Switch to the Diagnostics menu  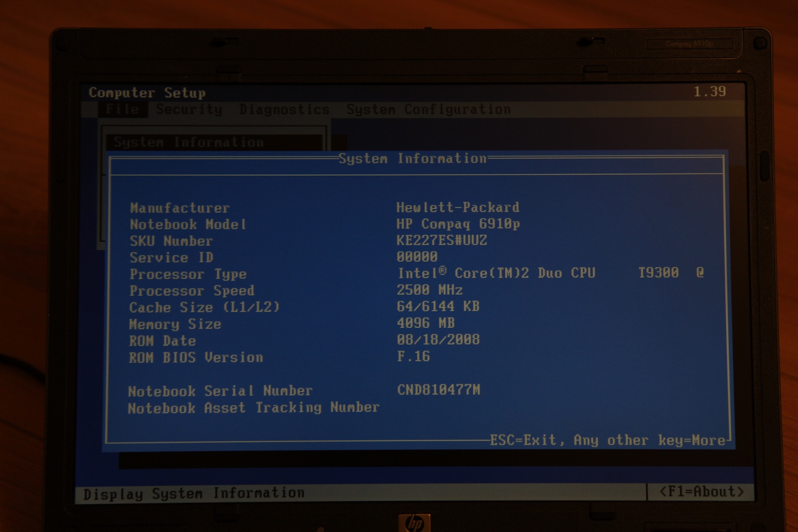[284, 109]
